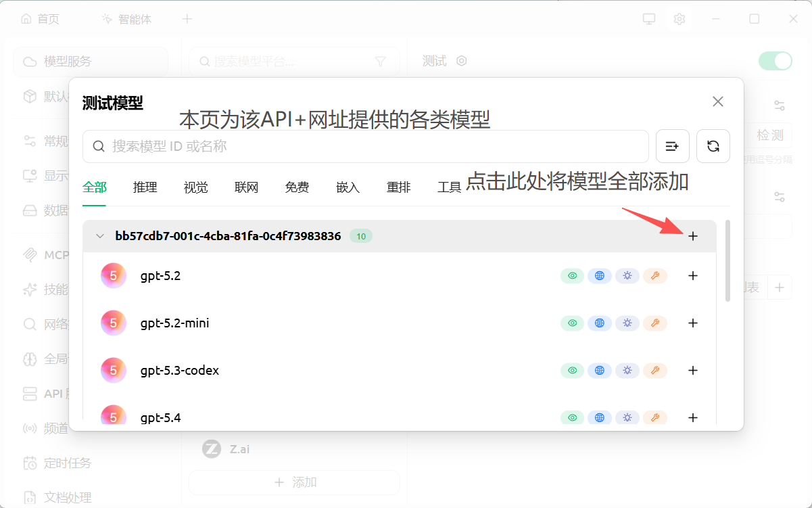Open the 智能体 tab
This screenshot has height=508, width=812.
127,19
